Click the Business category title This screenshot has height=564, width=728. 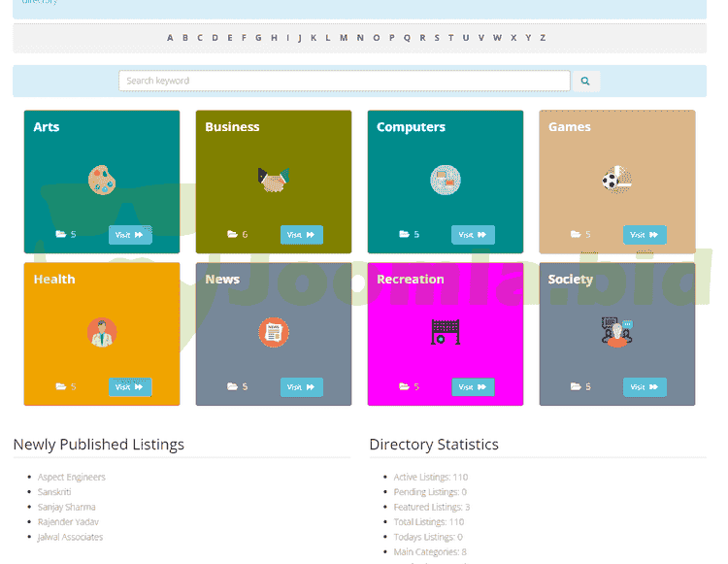pos(232,127)
